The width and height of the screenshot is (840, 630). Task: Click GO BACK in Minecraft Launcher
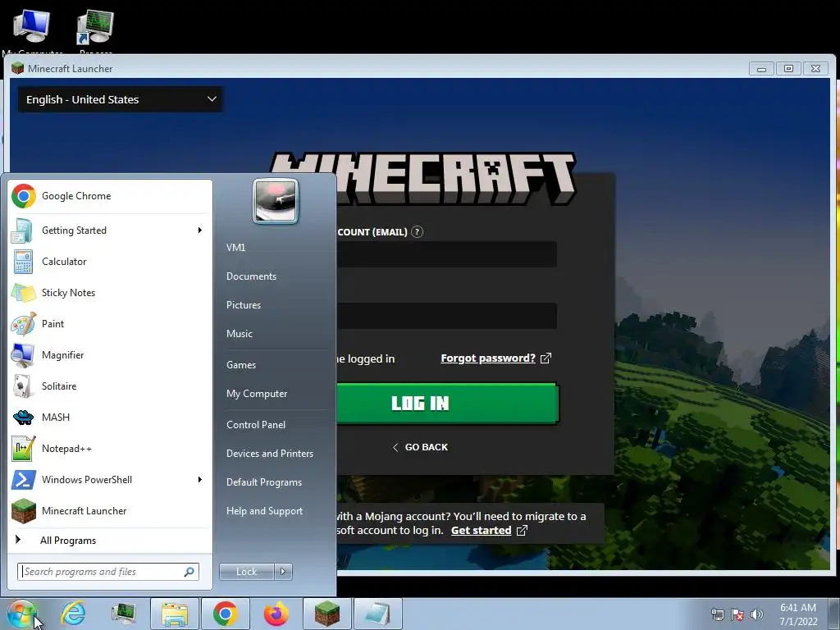421,447
